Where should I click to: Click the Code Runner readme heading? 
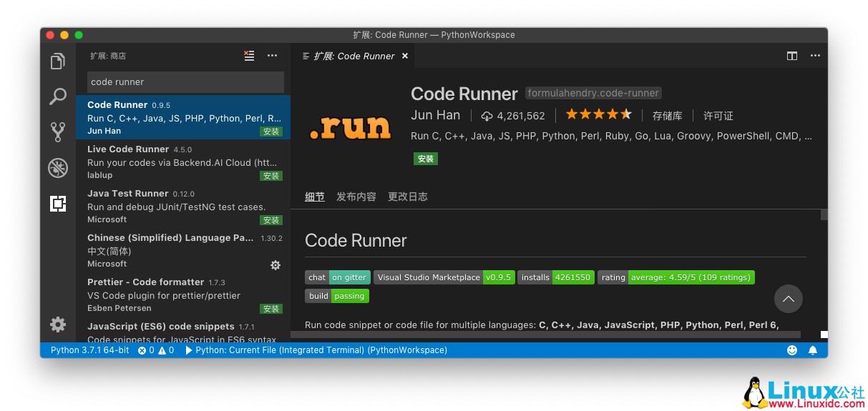point(356,241)
